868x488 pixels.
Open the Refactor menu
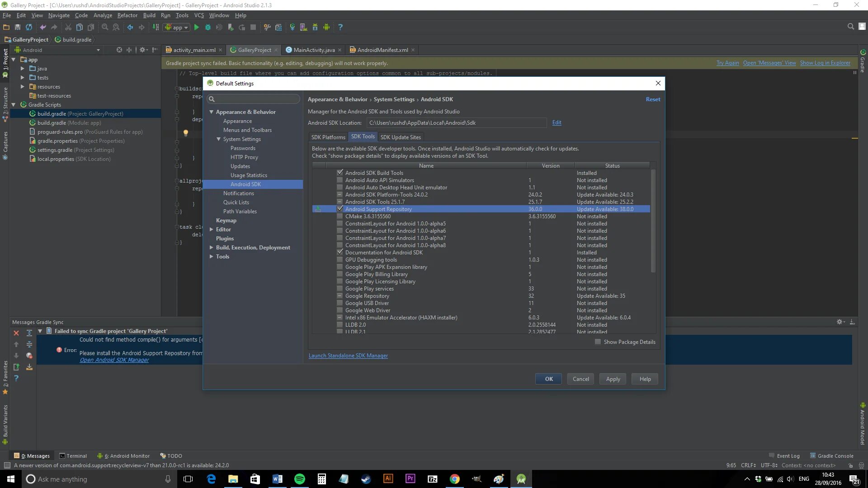pyautogui.click(x=127, y=15)
